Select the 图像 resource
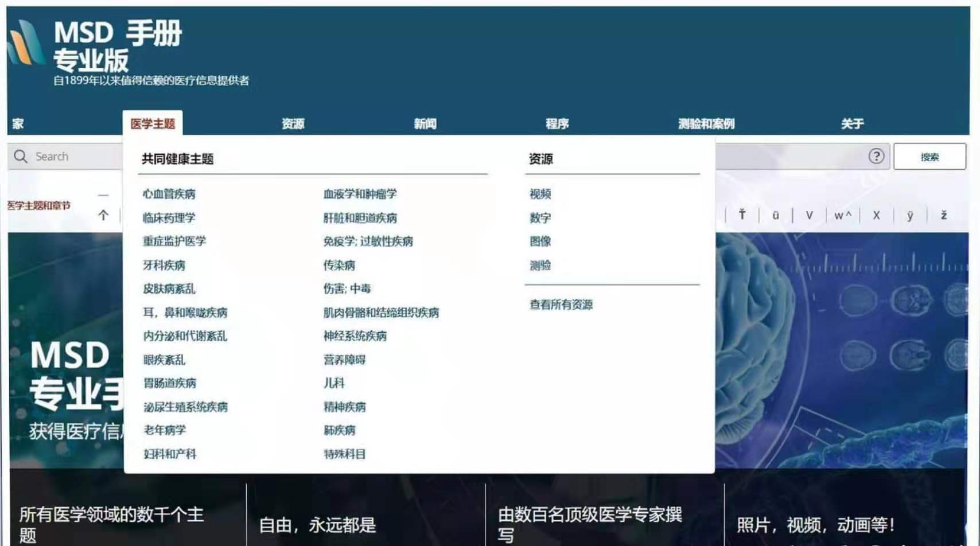980x546 pixels. (x=541, y=241)
